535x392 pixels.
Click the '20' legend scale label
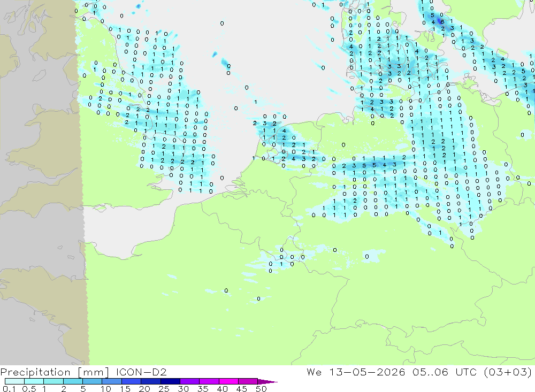[x=144, y=389]
